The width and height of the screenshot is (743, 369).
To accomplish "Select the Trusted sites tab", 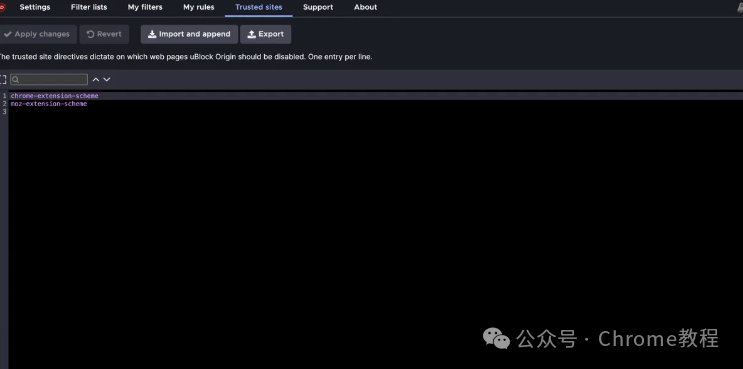I will coord(259,7).
